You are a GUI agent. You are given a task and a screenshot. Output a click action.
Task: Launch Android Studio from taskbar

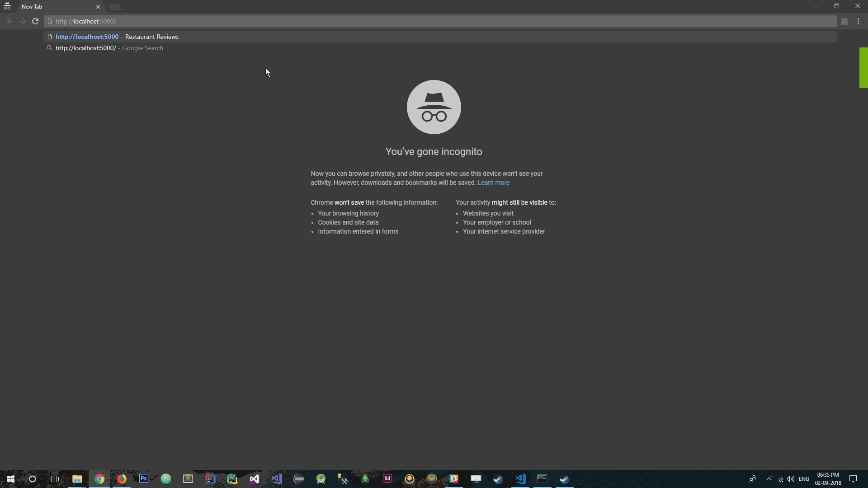click(321, 479)
